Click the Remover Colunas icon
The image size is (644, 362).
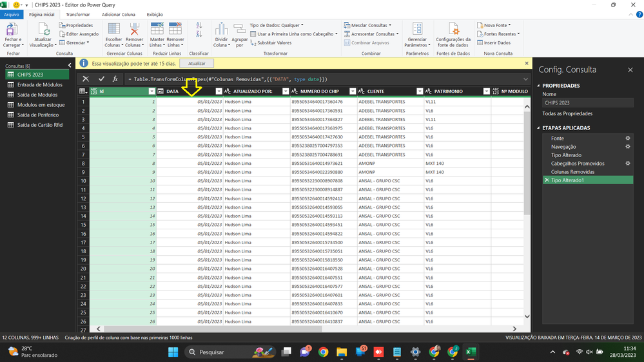(x=134, y=31)
